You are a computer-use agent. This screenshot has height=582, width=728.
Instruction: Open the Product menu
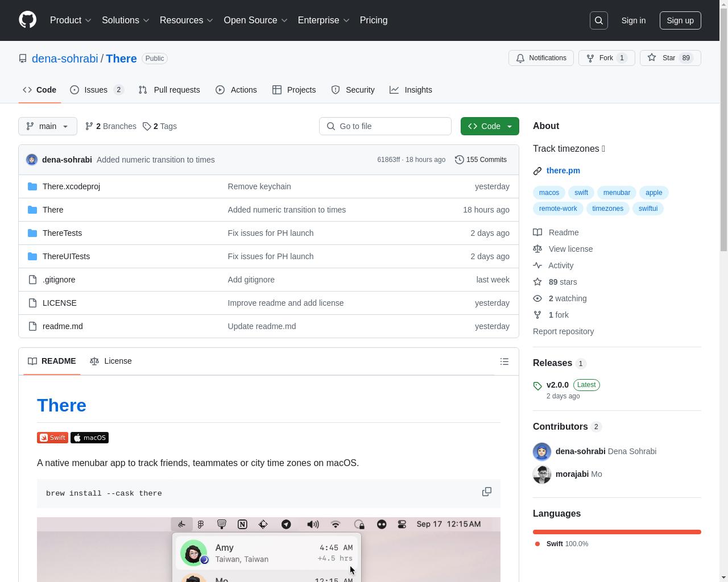[71, 20]
